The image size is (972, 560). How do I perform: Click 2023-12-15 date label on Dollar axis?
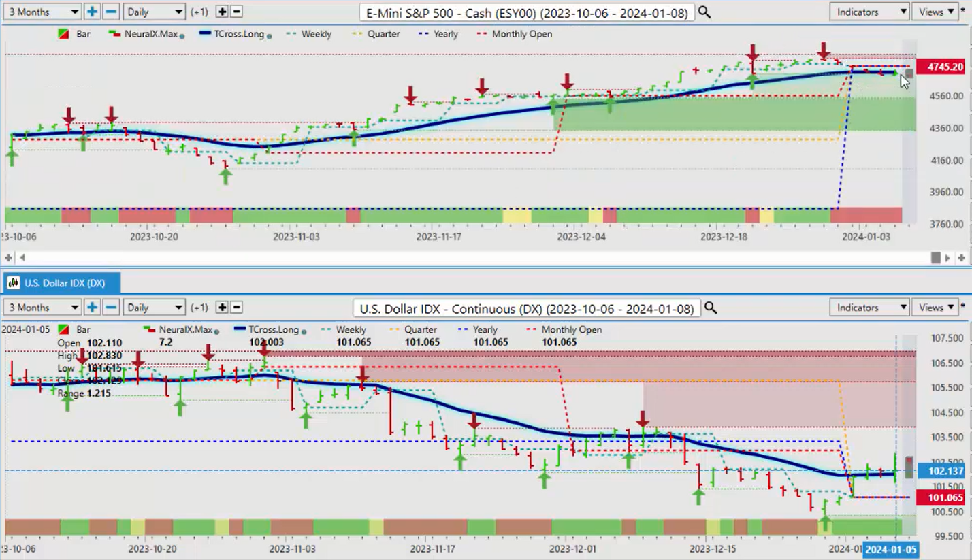tap(713, 548)
